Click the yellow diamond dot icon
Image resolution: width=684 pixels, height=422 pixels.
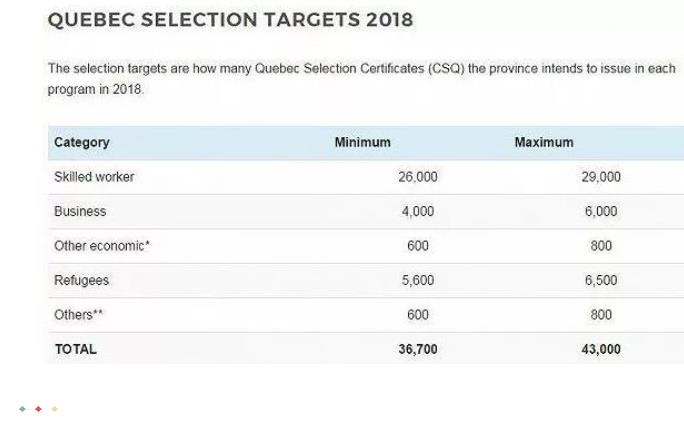(55, 409)
